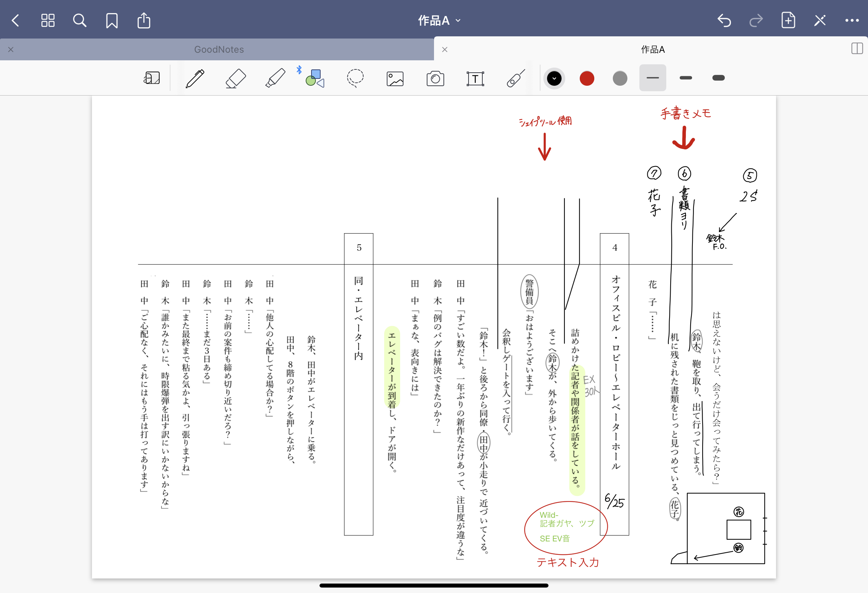Open the black color swatch options
The image size is (868, 593).
554,78
